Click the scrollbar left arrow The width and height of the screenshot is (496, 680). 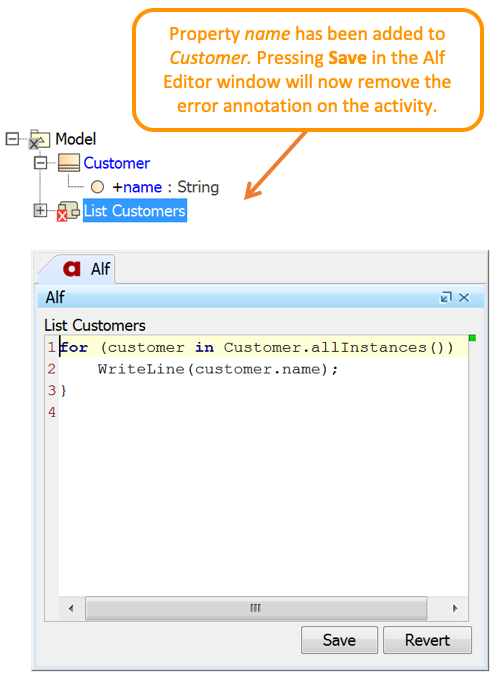pyautogui.click(x=71, y=608)
